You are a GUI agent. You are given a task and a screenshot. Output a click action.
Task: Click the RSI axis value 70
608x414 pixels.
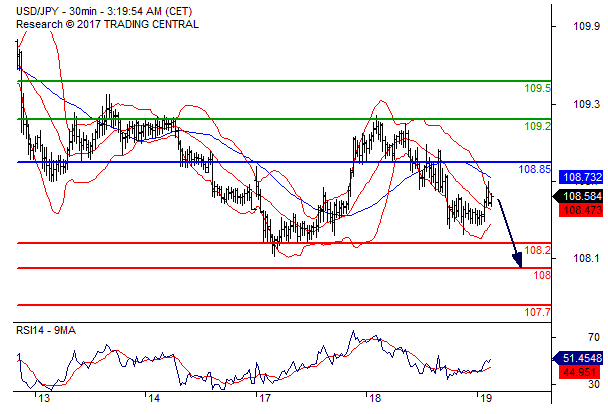click(x=594, y=337)
